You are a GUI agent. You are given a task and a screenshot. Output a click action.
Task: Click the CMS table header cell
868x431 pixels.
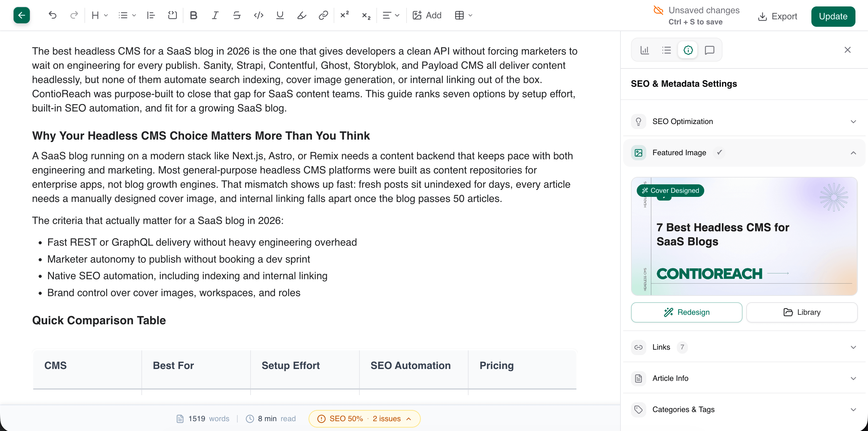click(x=87, y=369)
